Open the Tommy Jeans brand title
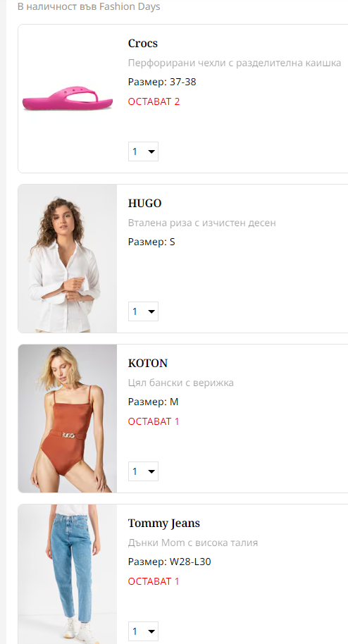 (x=164, y=524)
